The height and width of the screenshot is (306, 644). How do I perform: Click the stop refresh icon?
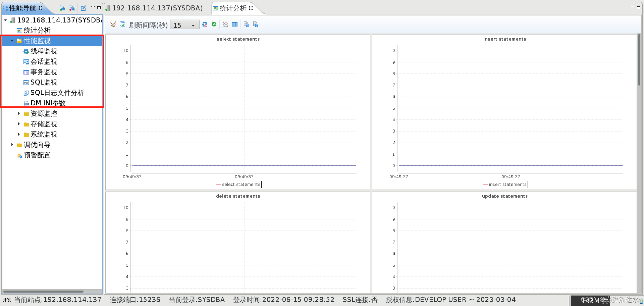pyautogui.click(x=205, y=24)
